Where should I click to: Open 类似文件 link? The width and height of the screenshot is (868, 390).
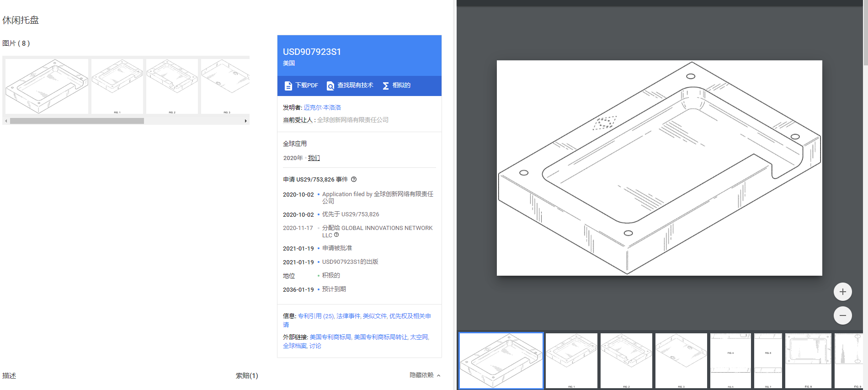[x=375, y=316]
